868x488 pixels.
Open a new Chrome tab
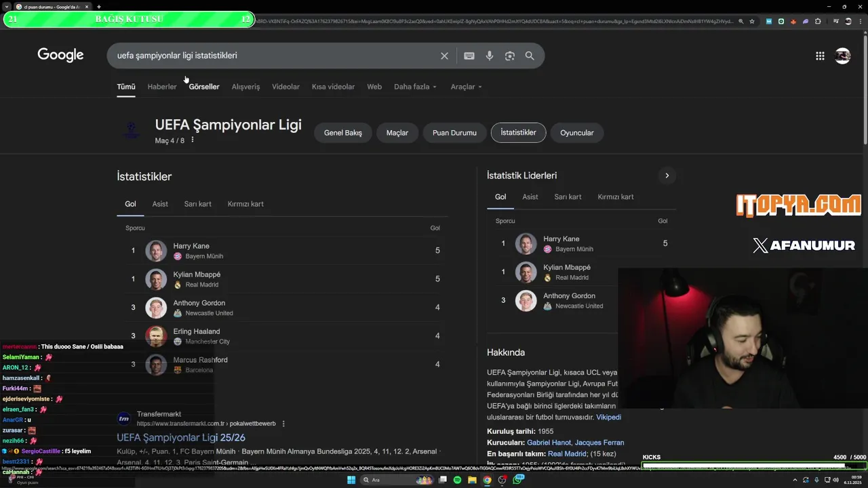99,7
